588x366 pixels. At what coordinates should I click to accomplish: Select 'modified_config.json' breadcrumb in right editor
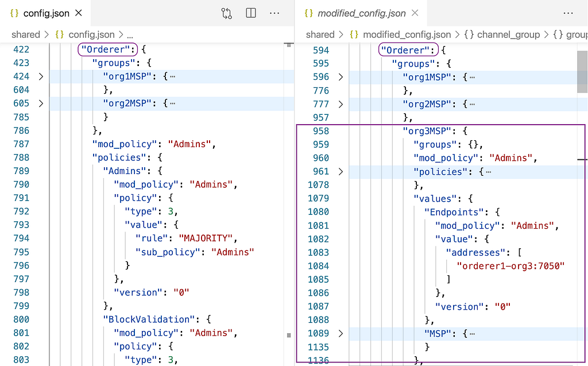click(x=407, y=34)
